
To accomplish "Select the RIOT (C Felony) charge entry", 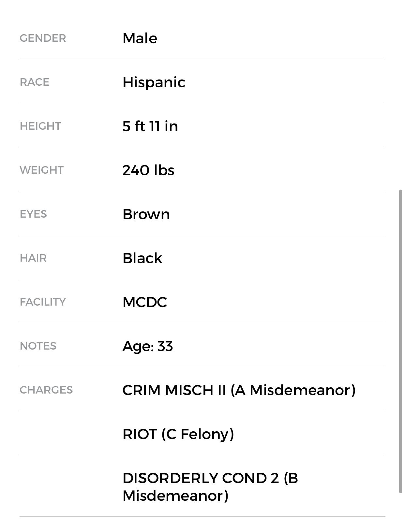I will 178,434.
